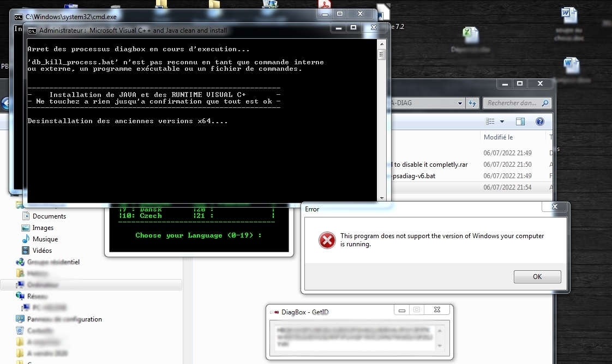
Task: Open the Vidéos library in the sidebar
Action: (42, 250)
